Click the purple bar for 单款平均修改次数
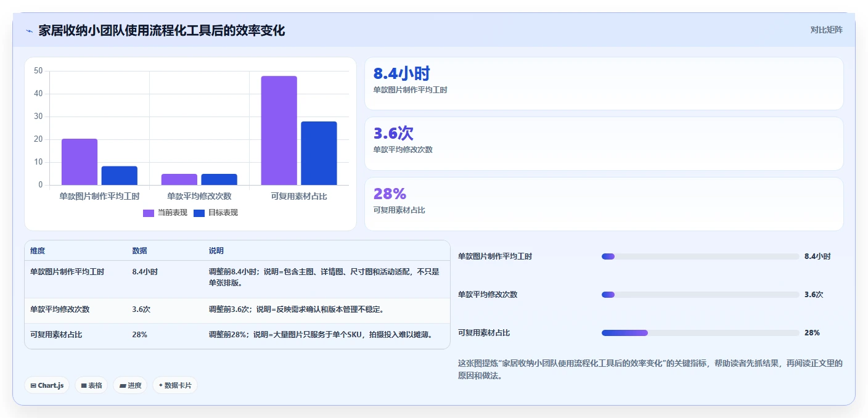Viewport: 868px width, 418px height. click(x=179, y=179)
